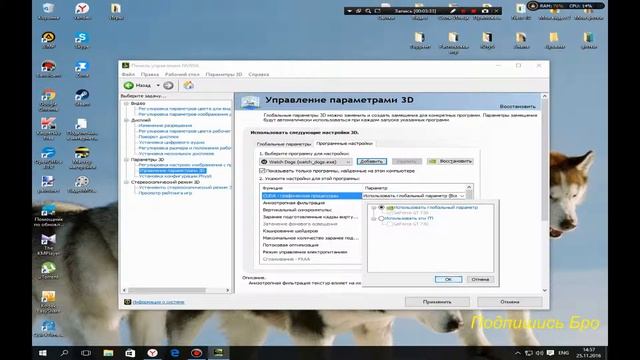
Task: Select Анизотропная фильтрация setting row
Action: [x=311, y=203]
